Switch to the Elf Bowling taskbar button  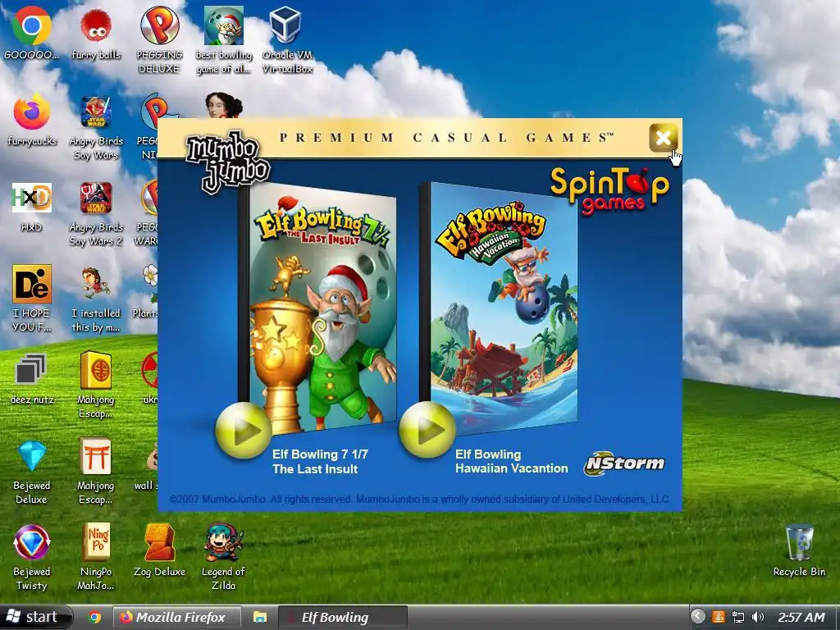344,617
